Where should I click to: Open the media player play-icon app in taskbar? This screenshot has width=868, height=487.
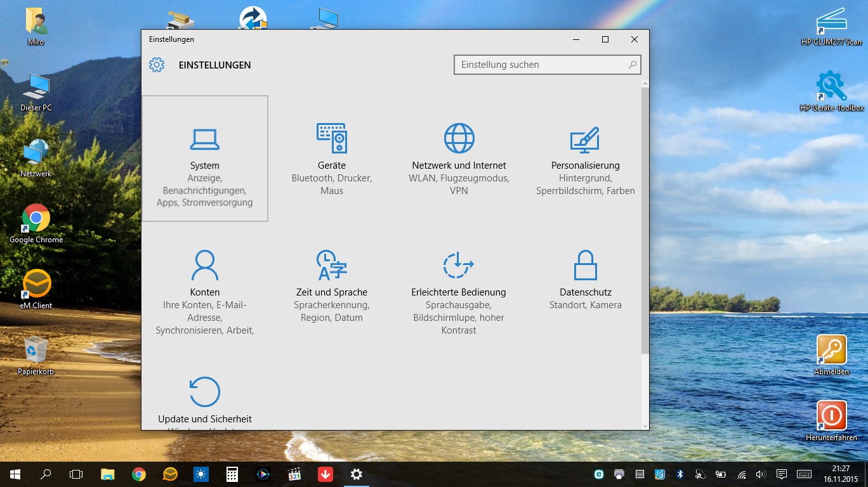click(x=263, y=474)
